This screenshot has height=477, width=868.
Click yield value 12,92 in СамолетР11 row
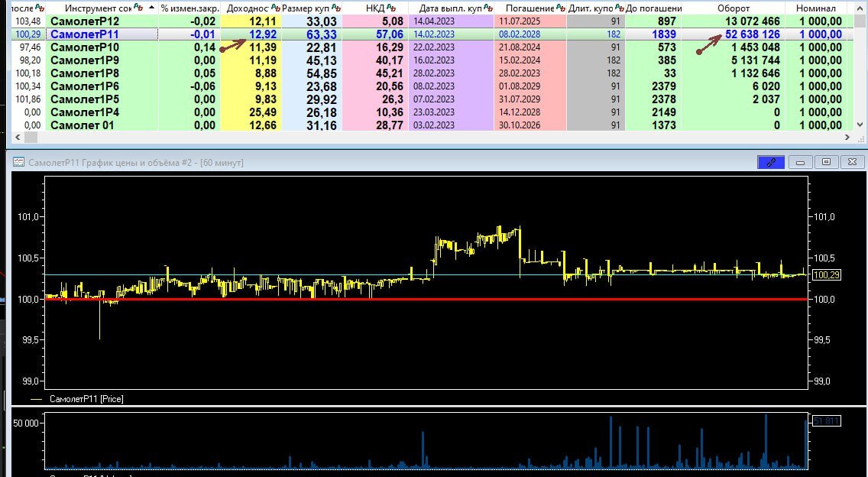click(x=262, y=34)
